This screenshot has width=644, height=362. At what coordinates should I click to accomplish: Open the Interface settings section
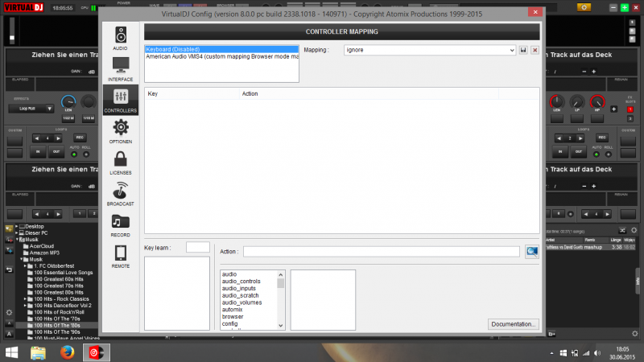pos(120,69)
